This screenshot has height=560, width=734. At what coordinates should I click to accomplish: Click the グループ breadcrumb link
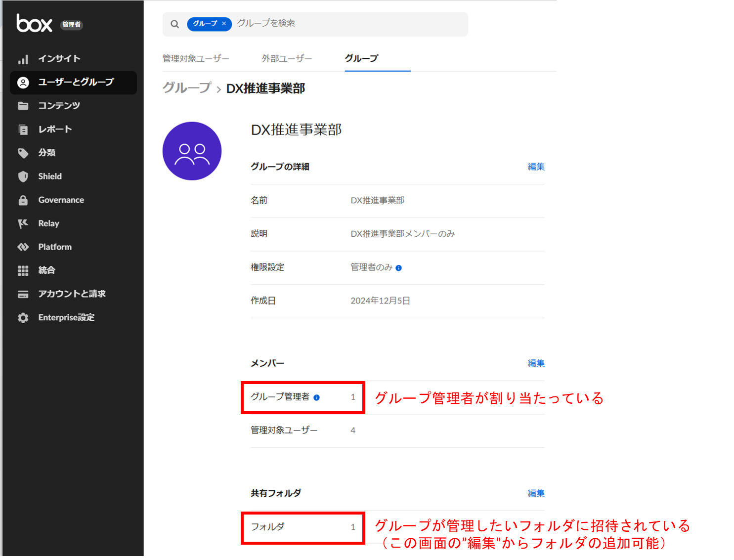pos(187,88)
